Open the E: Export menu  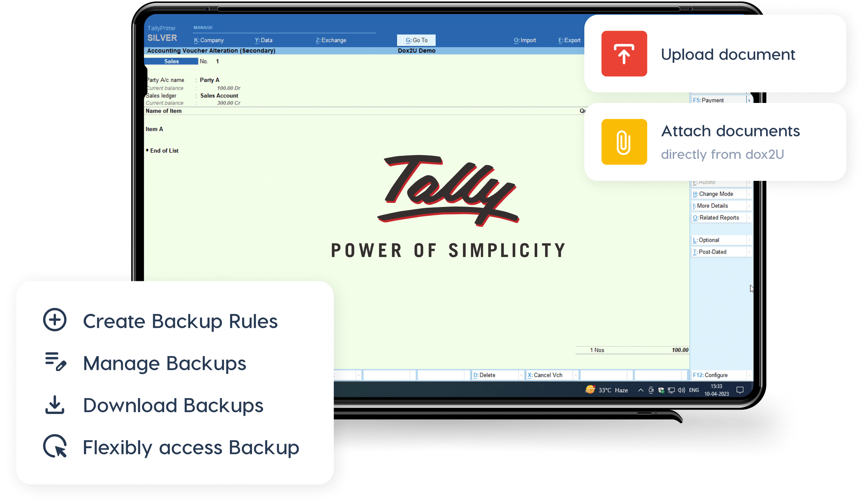[569, 40]
